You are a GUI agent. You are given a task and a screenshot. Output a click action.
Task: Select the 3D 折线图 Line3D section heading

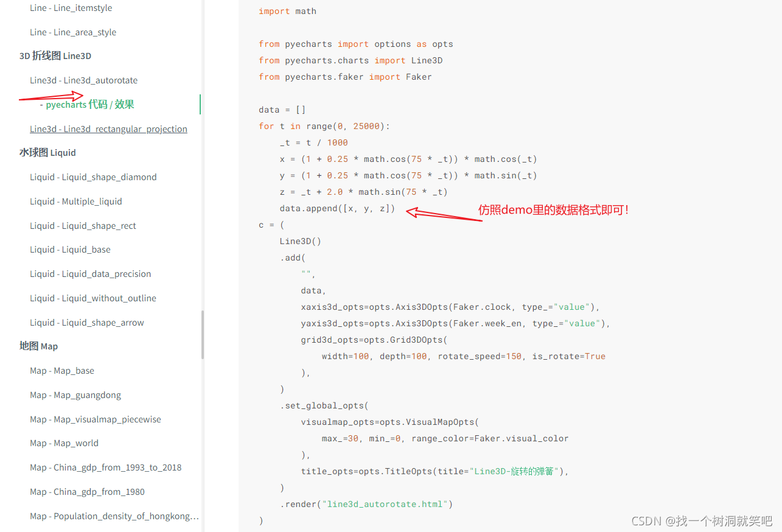point(55,56)
